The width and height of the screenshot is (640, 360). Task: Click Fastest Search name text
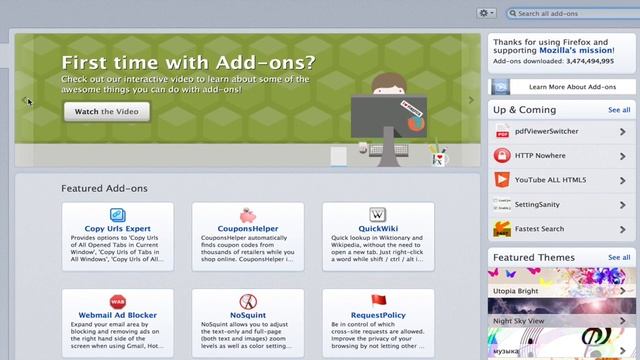539,229
